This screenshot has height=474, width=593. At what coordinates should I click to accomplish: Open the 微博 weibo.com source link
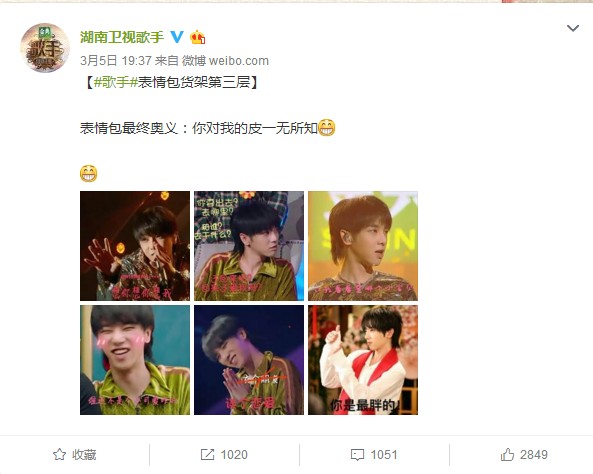click(x=225, y=61)
